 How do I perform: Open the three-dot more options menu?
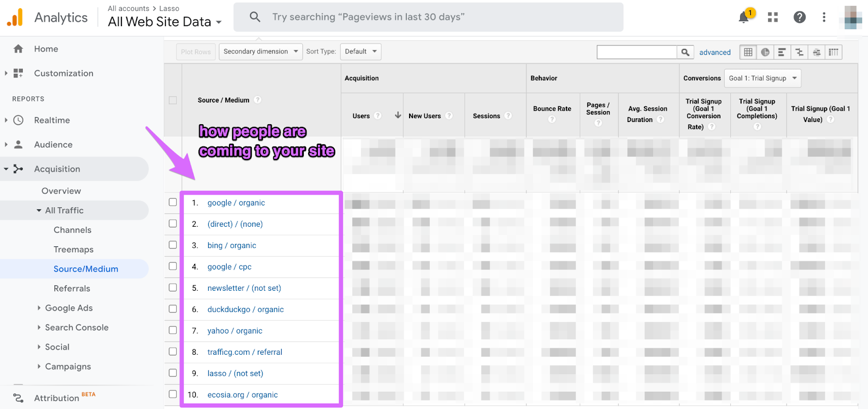point(824,17)
